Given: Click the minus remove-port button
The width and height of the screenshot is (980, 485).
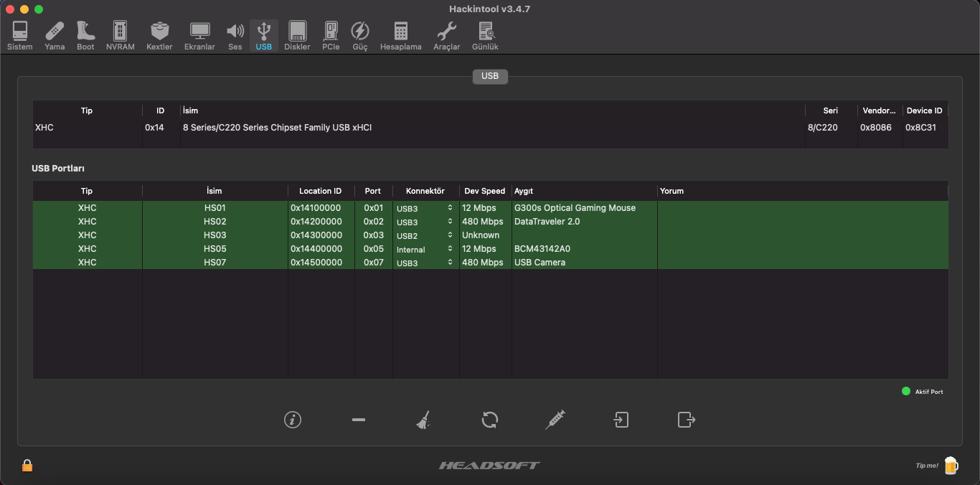Looking at the screenshot, I should click(359, 420).
